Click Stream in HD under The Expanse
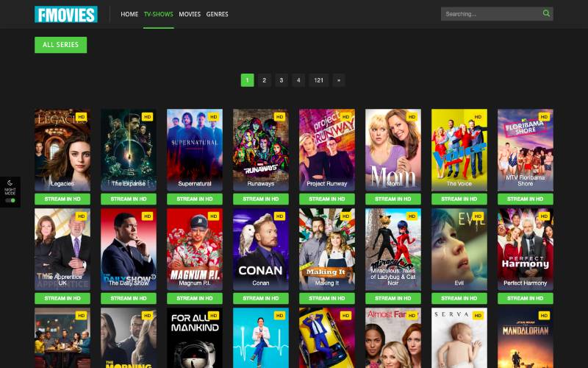This screenshot has width=588, height=368. (129, 199)
